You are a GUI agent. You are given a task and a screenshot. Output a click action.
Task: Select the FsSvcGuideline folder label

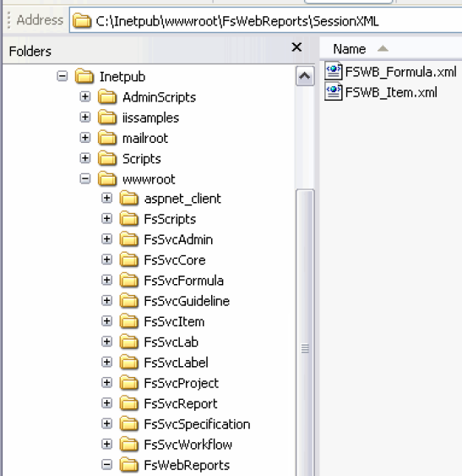coord(187,301)
